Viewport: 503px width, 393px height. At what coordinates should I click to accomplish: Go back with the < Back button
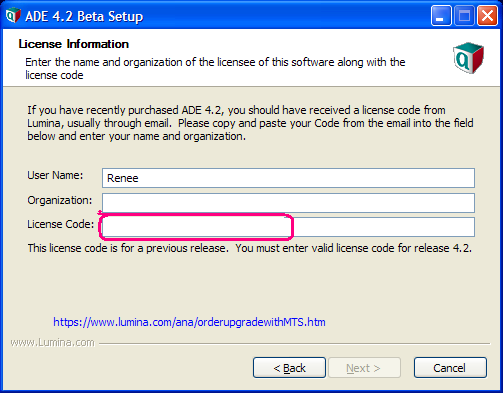pos(289,368)
